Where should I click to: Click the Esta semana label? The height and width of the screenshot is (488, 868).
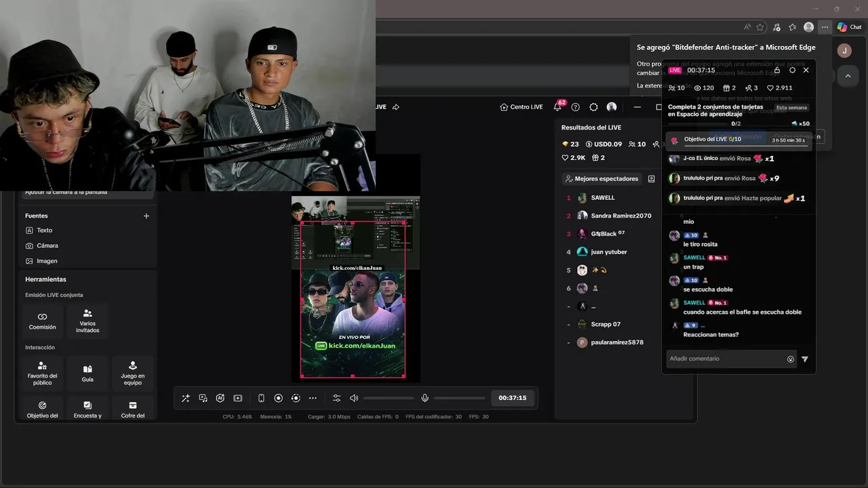point(792,108)
